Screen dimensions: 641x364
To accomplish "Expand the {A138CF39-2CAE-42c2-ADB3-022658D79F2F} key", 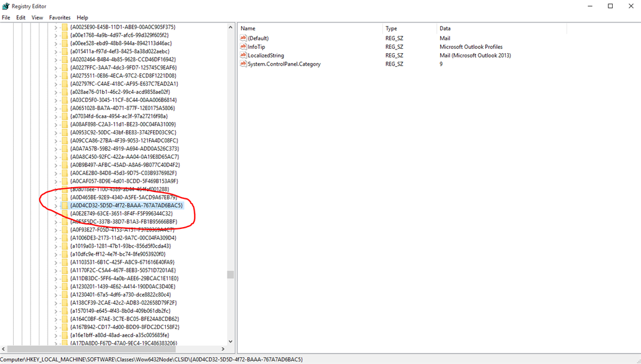I will (x=56, y=302).
